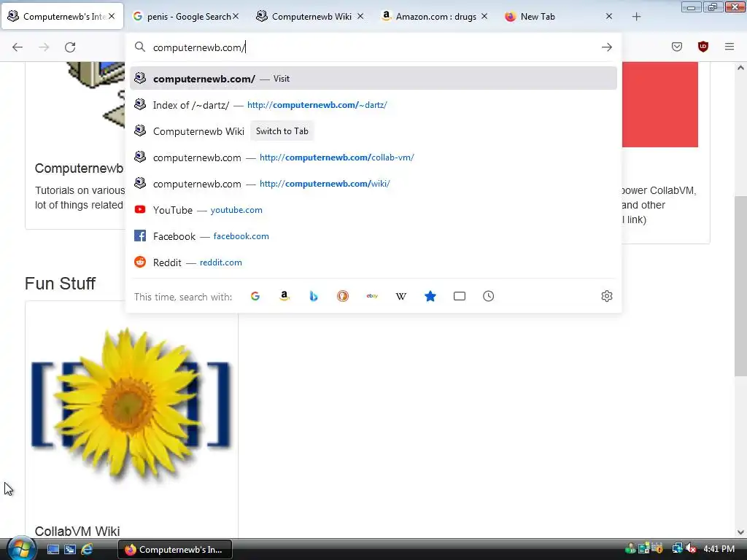
Task: Click the Computernewb's In... taskbar button
Action: (175, 550)
